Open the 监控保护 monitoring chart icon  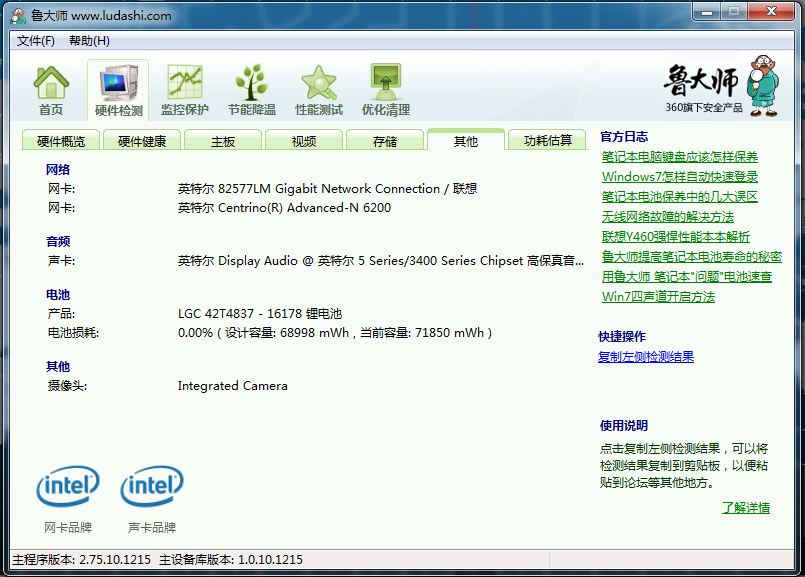pos(185,90)
